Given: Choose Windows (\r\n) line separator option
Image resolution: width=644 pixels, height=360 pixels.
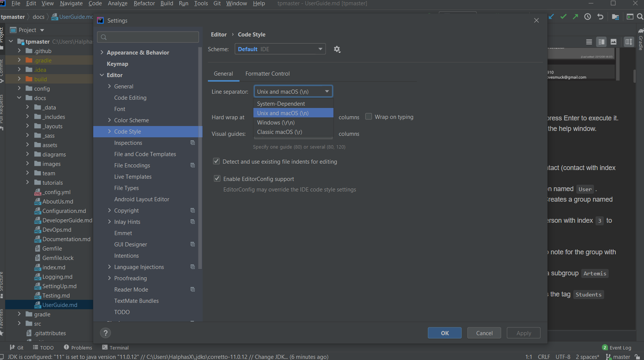Looking at the screenshot, I should pyautogui.click(x=293, y=122).
